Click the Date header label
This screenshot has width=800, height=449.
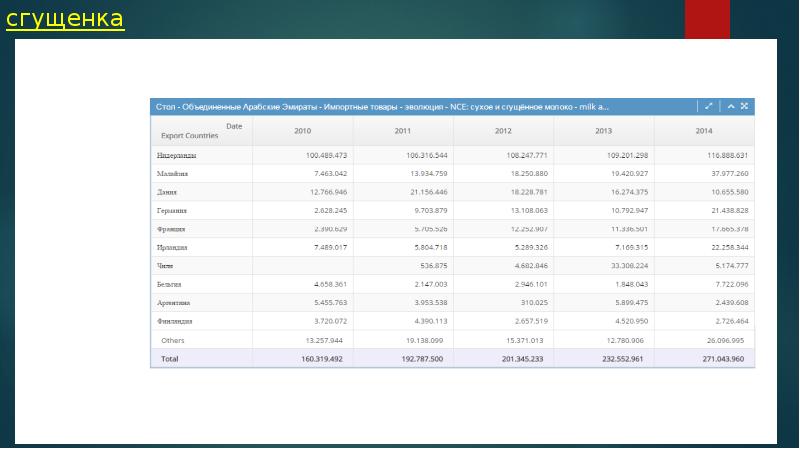coord(234,126)
